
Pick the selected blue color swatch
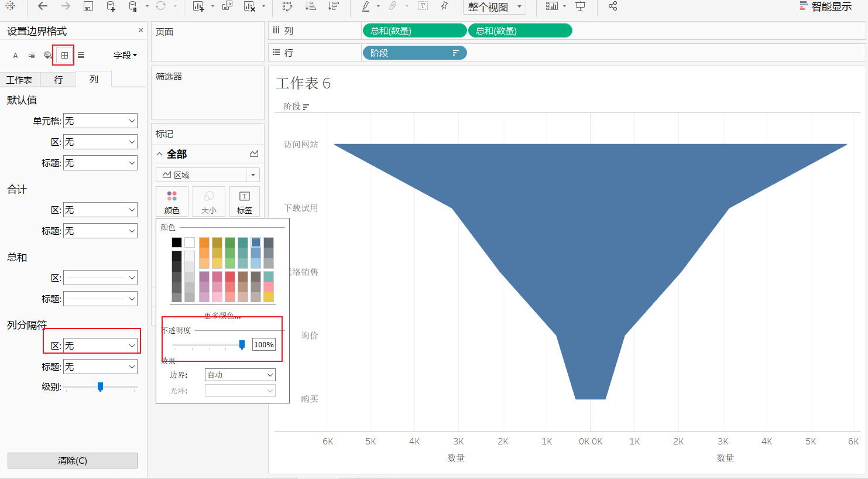pos(256,242)
